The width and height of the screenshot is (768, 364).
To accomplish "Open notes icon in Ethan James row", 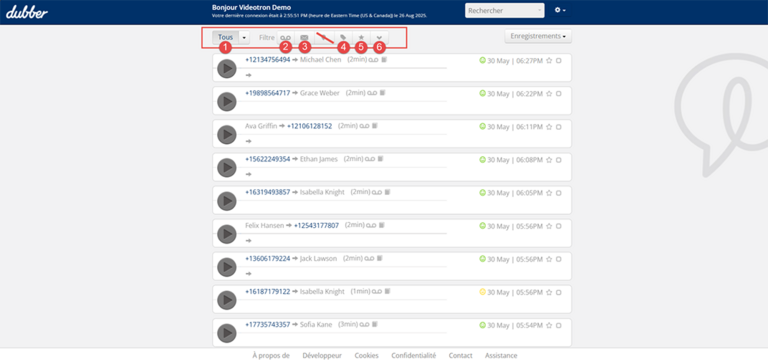I will (381, 159).
